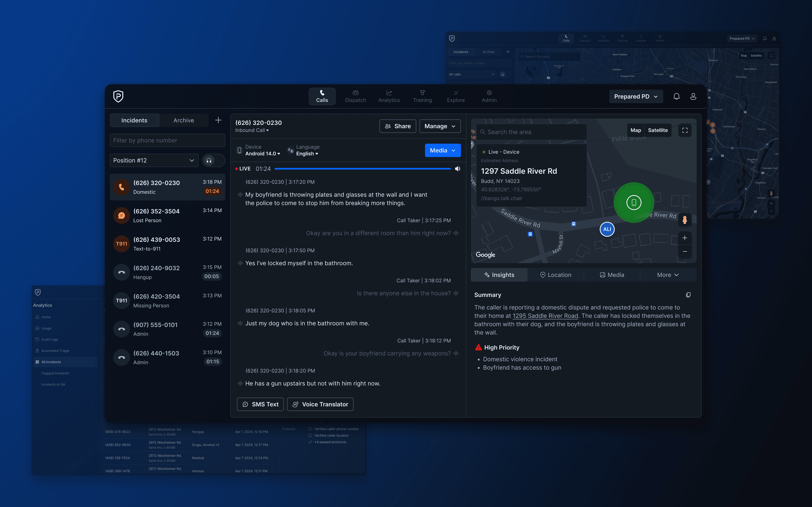This screenshot has height=507, width=812.
Task: Click the live call progress bar
Action: [x=362, y=169]
